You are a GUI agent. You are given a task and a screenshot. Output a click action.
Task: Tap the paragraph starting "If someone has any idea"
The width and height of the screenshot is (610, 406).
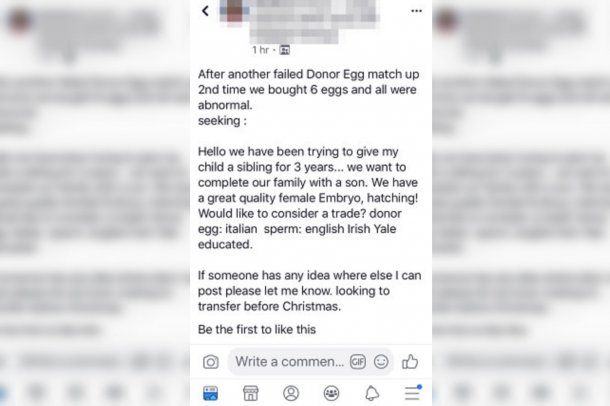(x=309, y=291)
